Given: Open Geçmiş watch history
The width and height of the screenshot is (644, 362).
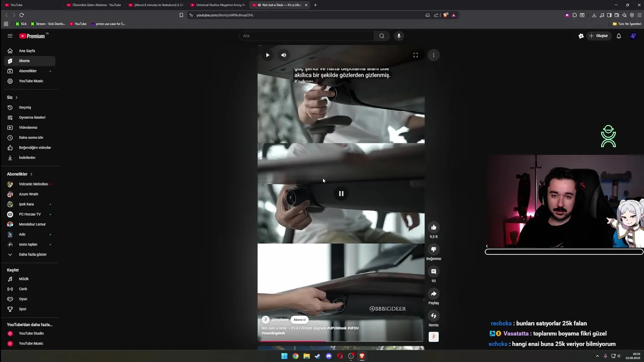Looking at the screenshot, I should [x=30, y=108].
